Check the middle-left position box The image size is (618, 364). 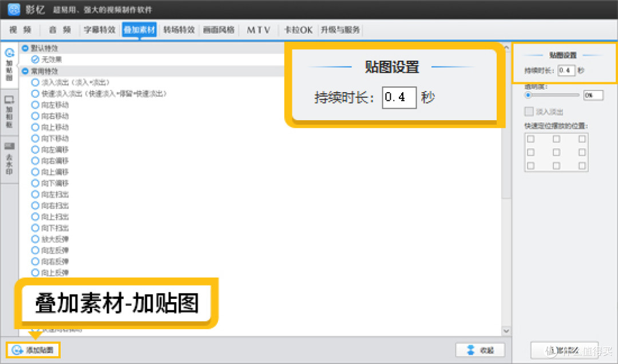tap(531, 152)
